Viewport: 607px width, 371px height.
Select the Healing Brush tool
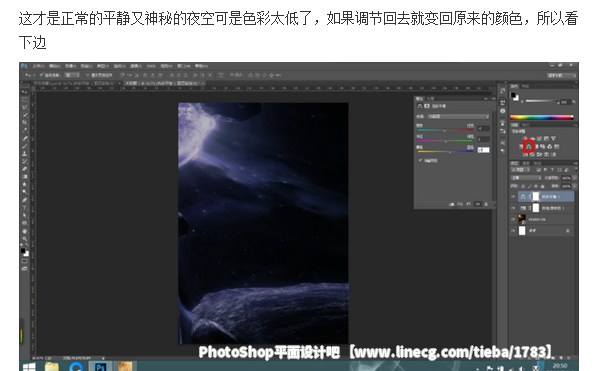(25, 138)
